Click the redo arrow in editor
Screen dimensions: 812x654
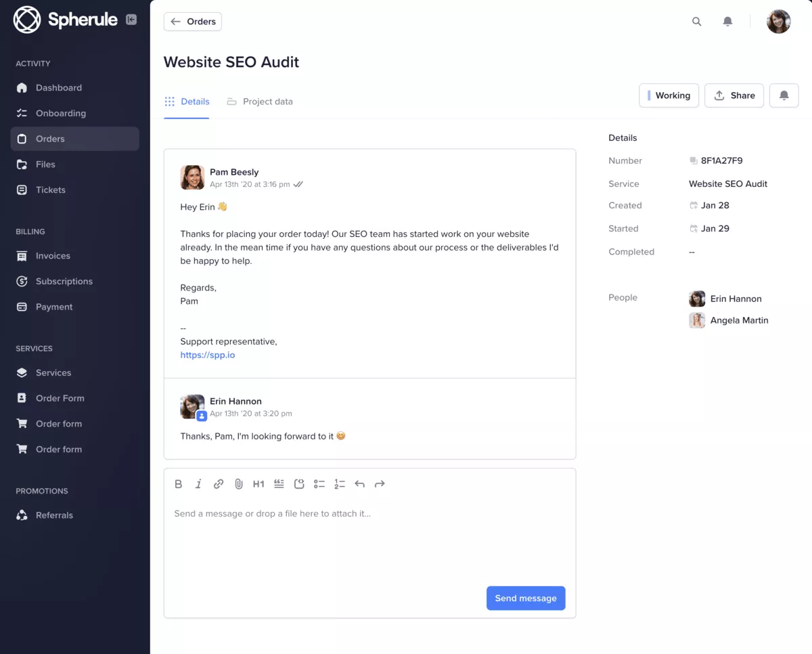pos(380,484)
